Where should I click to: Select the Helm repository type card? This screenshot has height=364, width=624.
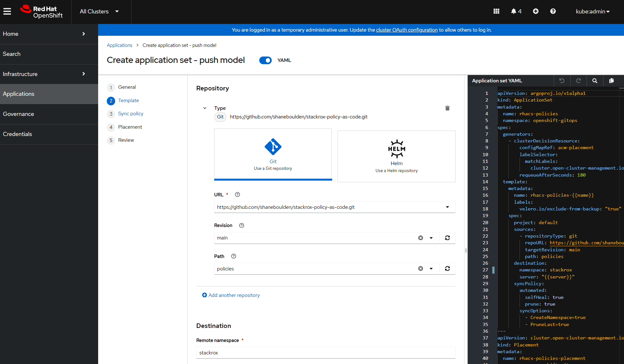coord(396,156)
